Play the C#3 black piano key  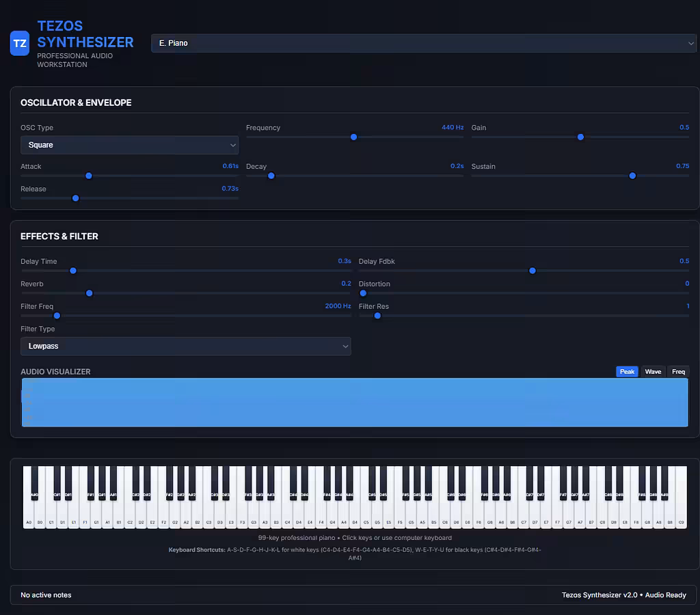(214, 482)
